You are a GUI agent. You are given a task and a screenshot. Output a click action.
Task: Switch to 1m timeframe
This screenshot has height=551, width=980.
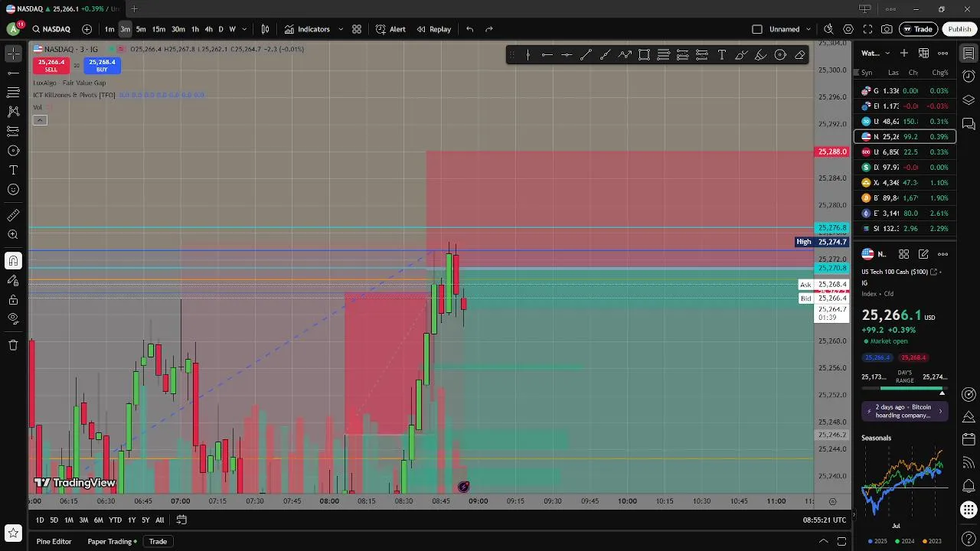109,29
